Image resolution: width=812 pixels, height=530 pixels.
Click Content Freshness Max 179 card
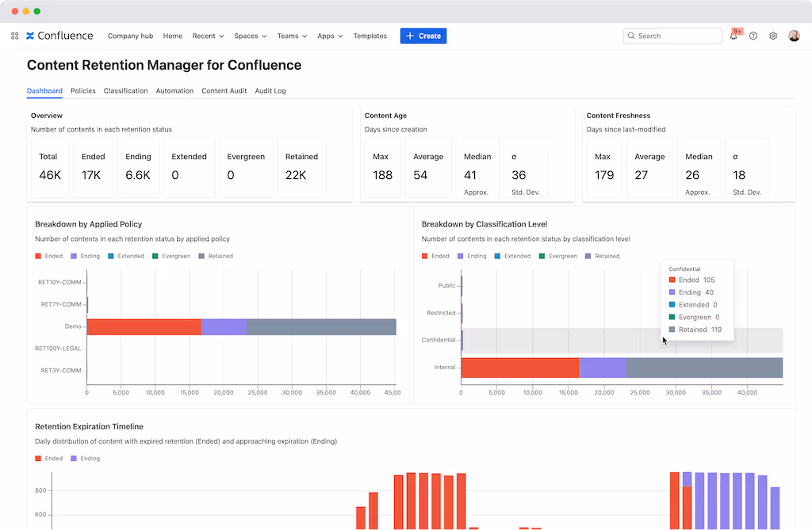pyautogui.click(x=604, y=168)
